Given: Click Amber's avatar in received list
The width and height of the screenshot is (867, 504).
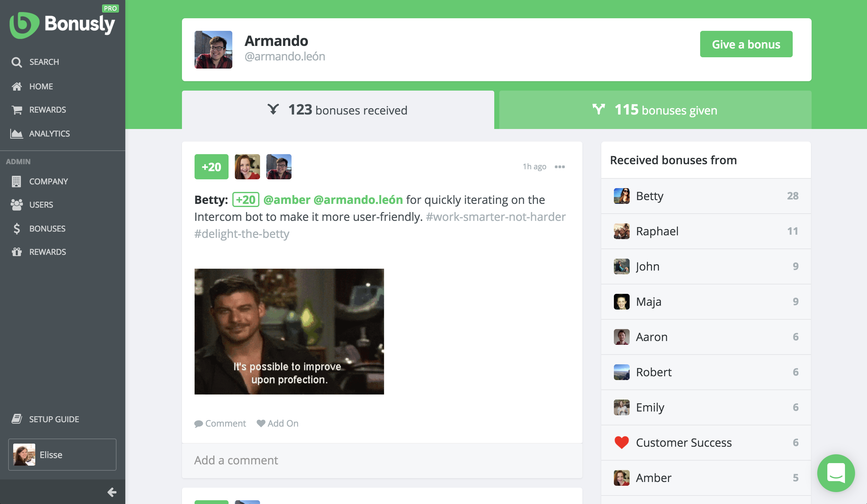Looking at the screenshot, I should (x=621, y=478).
